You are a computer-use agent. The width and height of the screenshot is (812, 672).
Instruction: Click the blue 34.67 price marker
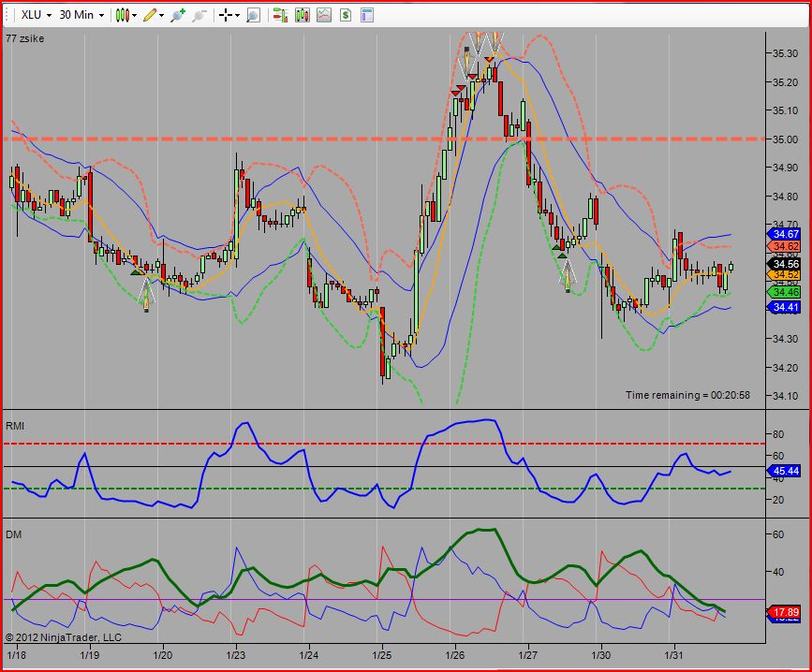(784, 234)
